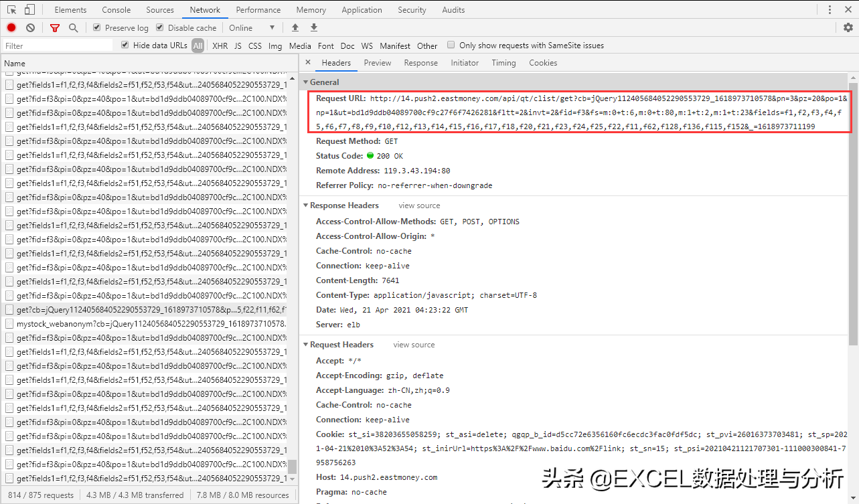Open Network settings gear icon
Image resolution: width=859 pixels, height=504 pixels.
coord(848,27)
